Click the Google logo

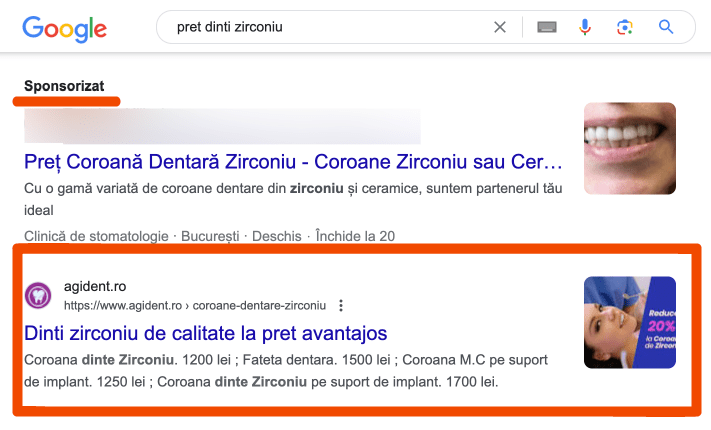(64, 29)
